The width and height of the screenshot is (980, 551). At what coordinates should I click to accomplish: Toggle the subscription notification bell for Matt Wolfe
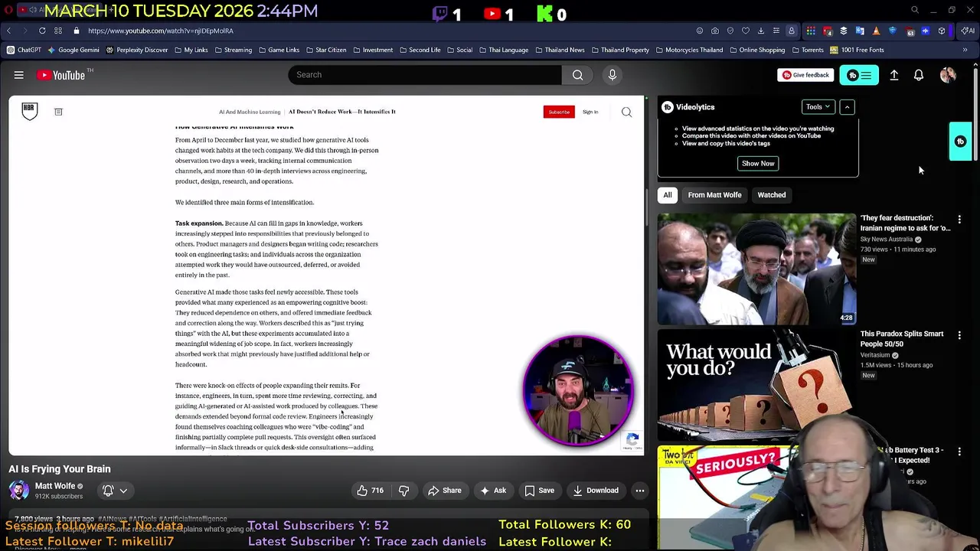point(108,491)
